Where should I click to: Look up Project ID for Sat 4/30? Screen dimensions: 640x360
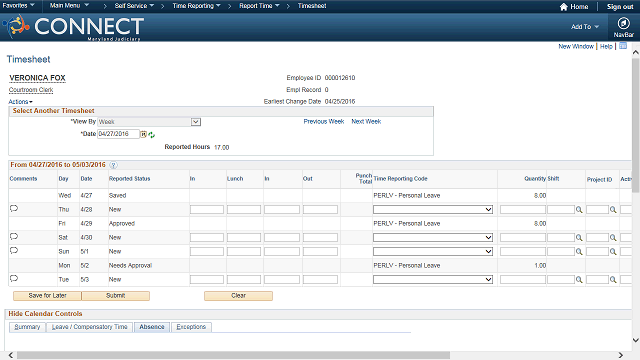tap(613, 238)
